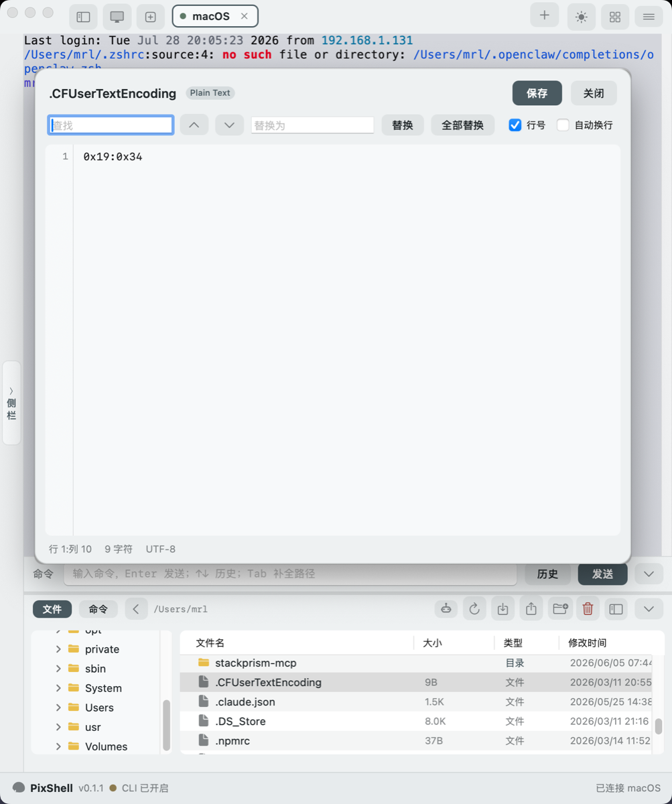Uncheck the 行号 line numbers checkbox
The height and width of the screenshot is (804, 672).
click(x=515, y=125)
